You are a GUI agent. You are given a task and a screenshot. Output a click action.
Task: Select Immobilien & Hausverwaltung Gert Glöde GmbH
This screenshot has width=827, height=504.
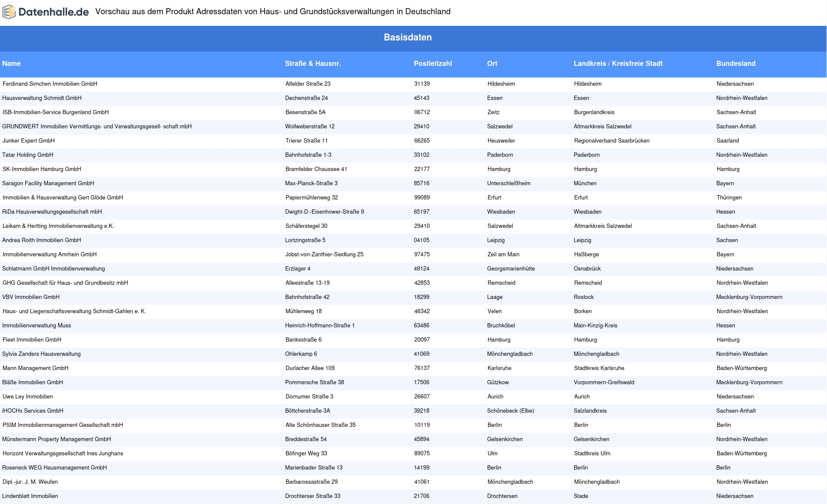coord(63,198)
